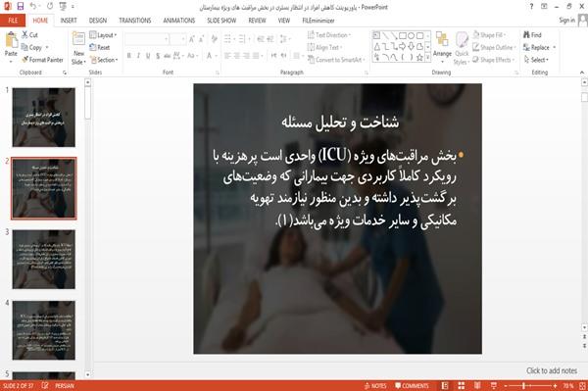The image size is (588, 391).
Task: Expand the shapes gallery More arrow
Action: coord(428,58)
